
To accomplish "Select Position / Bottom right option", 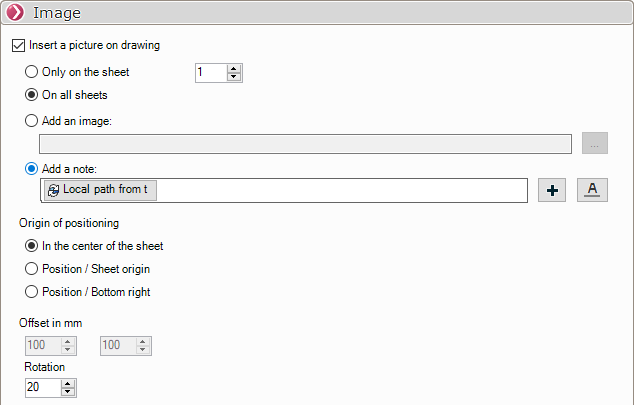I will 32,292.
